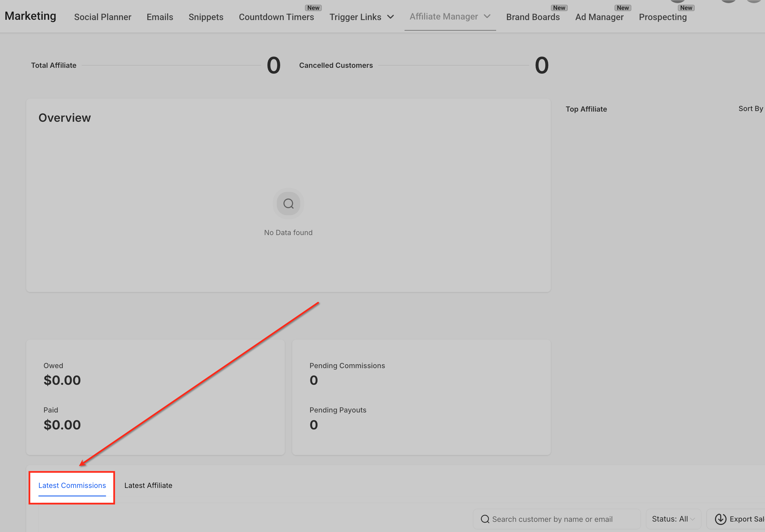
Task: Click the search customer input field
Action: tap(560, 519)
